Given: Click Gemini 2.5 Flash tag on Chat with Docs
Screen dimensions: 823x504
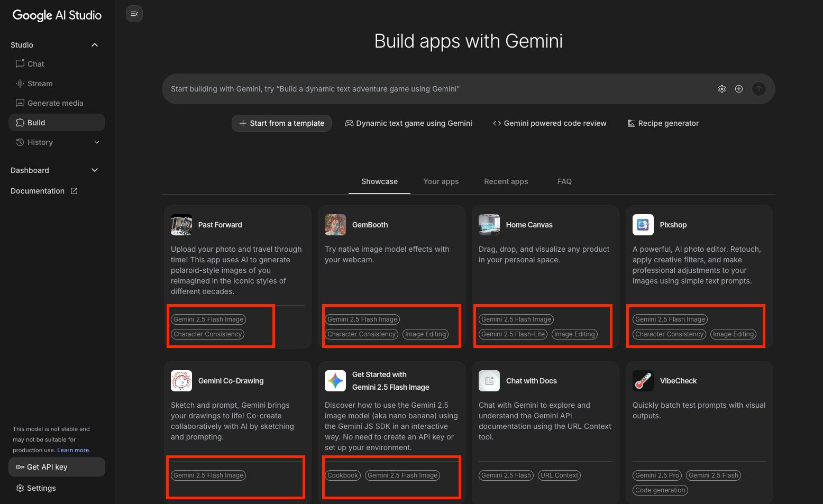Looking at the screenshot, I should [x=506, y=475].
